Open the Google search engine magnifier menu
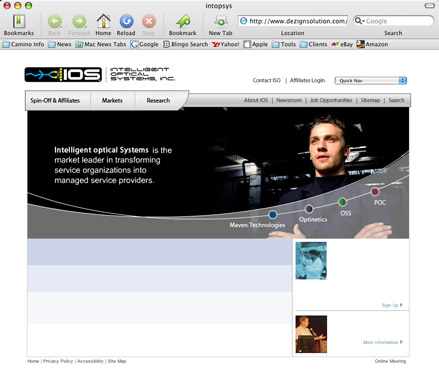Image resolution: width=439 pixels, height=379 pixels. tap(359, 21)
